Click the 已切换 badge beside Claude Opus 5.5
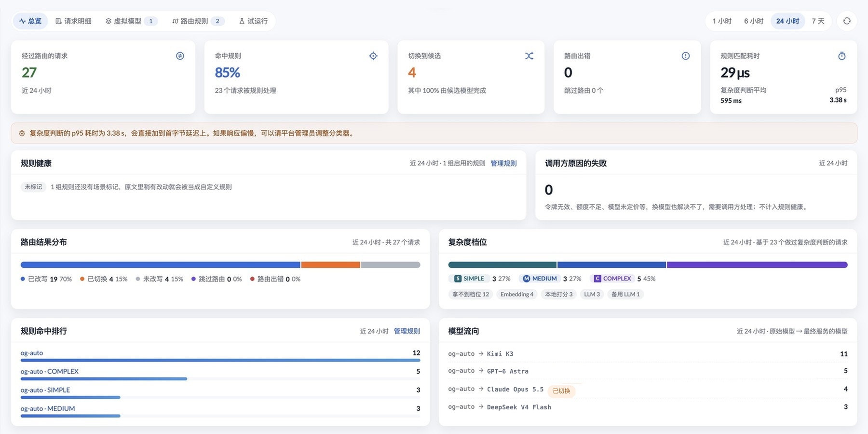 pyautogui.click(x=561, y=391)
